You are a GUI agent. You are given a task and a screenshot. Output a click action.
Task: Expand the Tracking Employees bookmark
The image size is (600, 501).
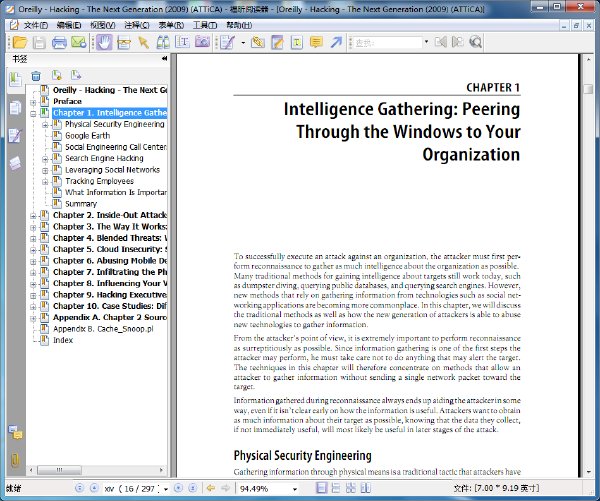45,182
